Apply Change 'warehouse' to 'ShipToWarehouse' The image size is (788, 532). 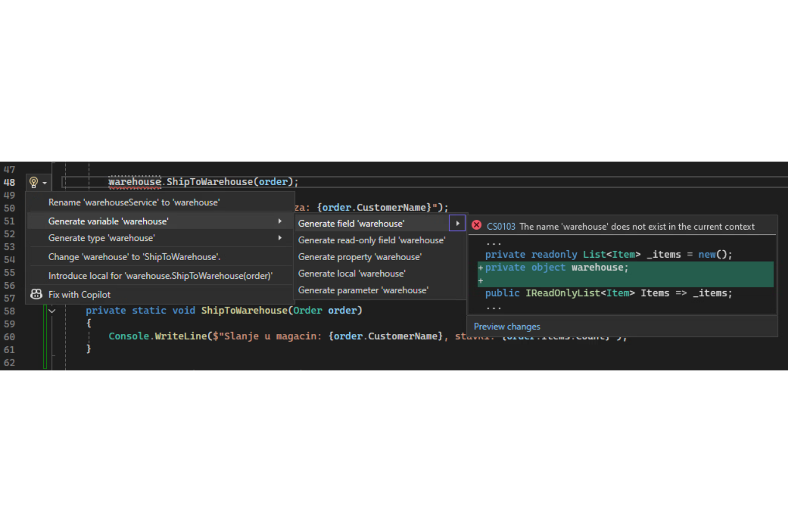(x=134, y=257)
